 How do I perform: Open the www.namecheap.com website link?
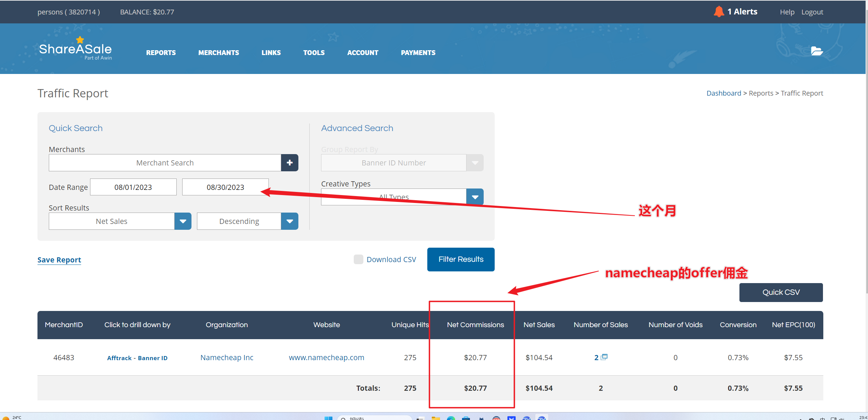click(326, 358)
